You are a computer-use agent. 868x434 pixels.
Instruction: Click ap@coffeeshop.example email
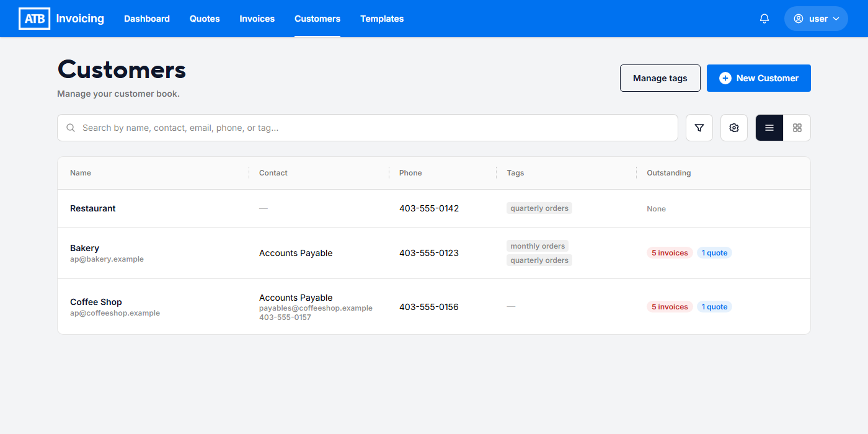(115, 313)
